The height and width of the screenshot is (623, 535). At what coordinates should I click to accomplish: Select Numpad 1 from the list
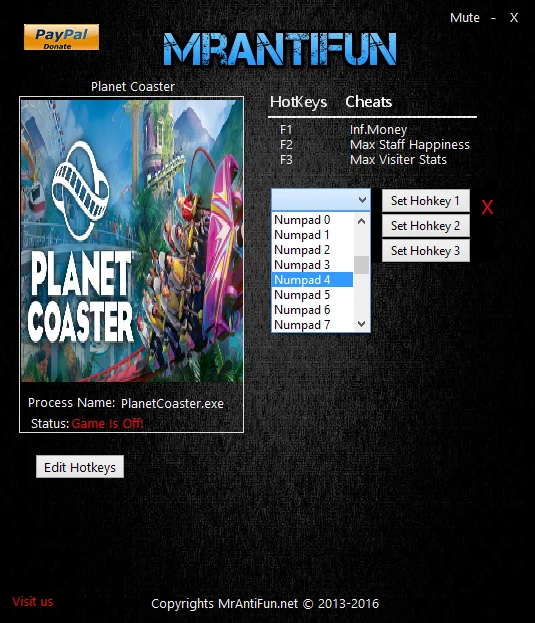(x=313, y=235)
